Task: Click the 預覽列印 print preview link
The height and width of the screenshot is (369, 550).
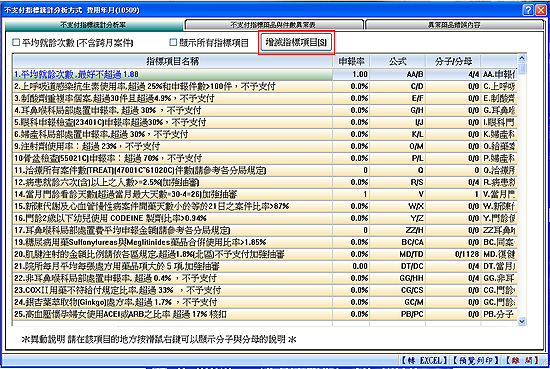Action: tap(475, 360)
